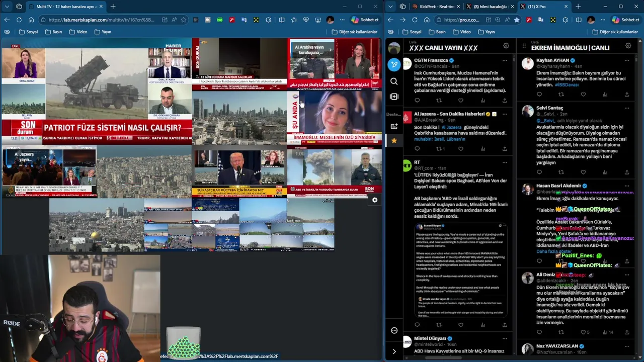Open tab search dropdown in right browser
The height and width of the screenshot is (362, 644).
(390, 7)
